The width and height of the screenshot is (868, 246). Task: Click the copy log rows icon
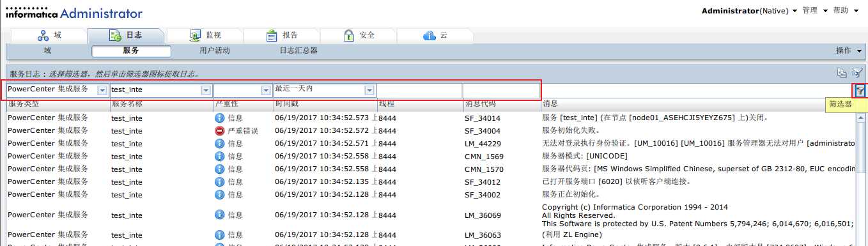pyautogui.click(x=842, y=73)
